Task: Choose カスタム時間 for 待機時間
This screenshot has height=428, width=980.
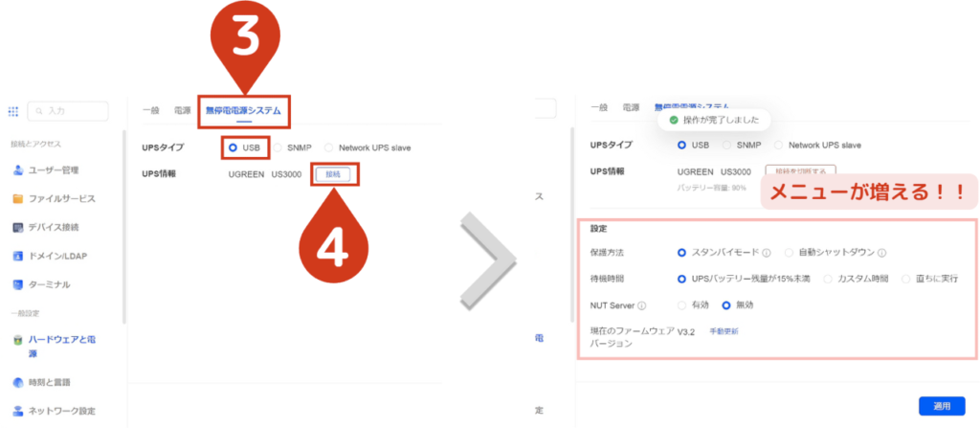Action: pyautogui.click(x=829, y=279)
